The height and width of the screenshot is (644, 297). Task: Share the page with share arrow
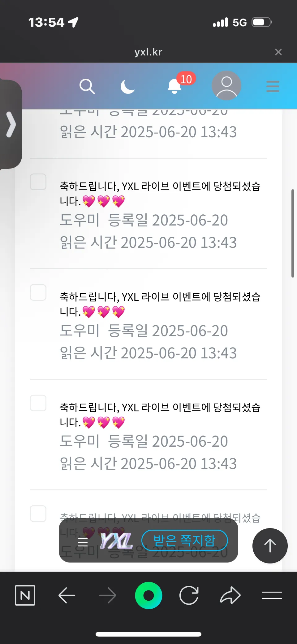click(x=230, y=595)
